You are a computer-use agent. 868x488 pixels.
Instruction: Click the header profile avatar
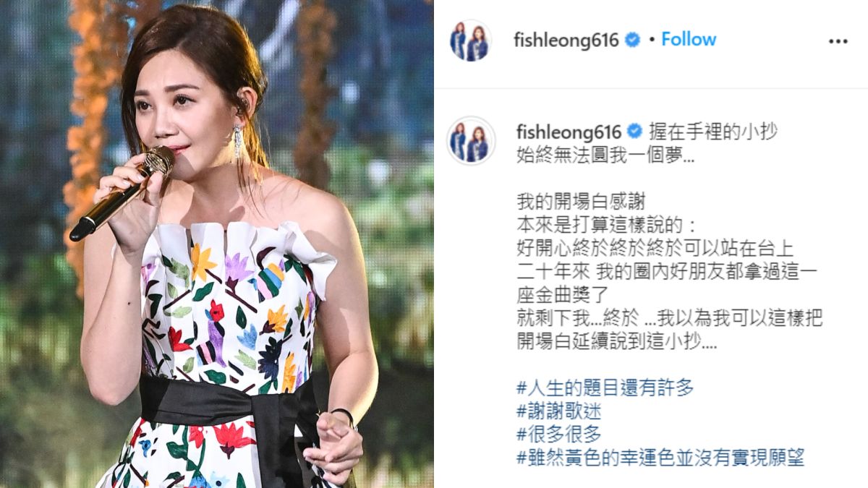click(469, 40)
